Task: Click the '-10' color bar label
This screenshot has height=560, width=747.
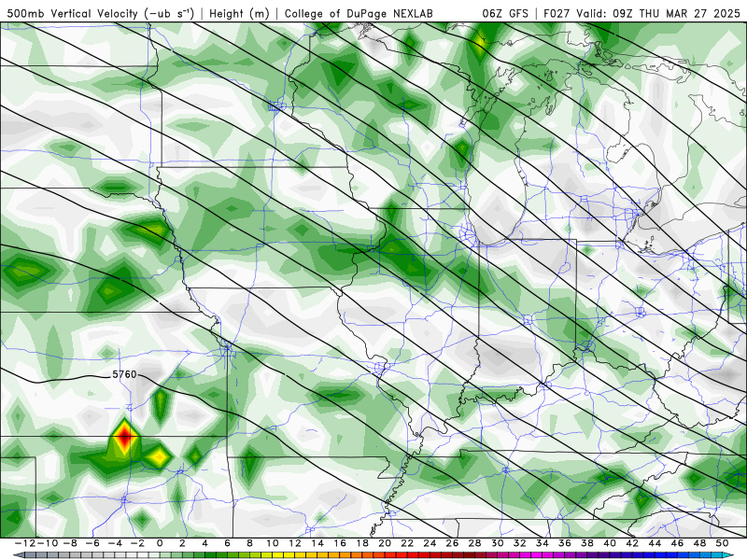Action: point(48,543)
